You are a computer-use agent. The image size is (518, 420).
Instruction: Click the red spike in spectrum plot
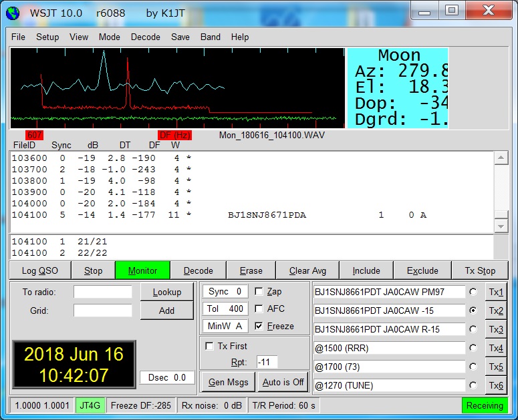(128, 83)
